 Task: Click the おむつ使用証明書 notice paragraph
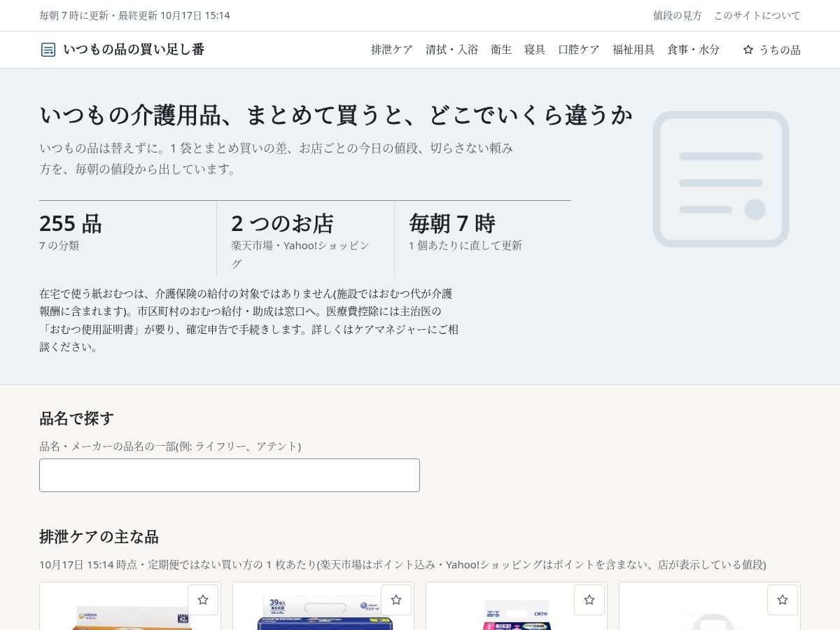(249, 320)
